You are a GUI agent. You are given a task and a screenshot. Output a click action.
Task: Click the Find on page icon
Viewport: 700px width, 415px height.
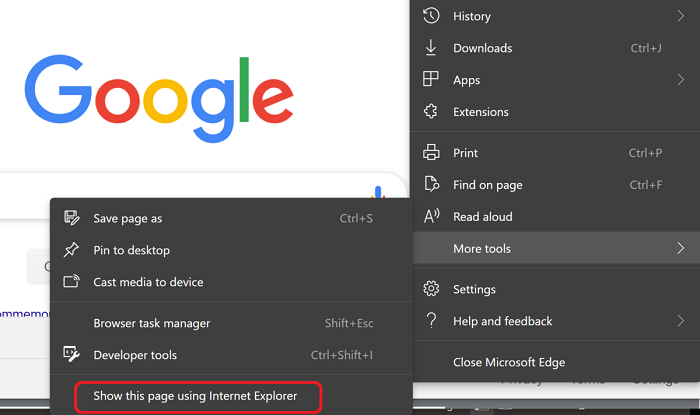click(432, 184)
